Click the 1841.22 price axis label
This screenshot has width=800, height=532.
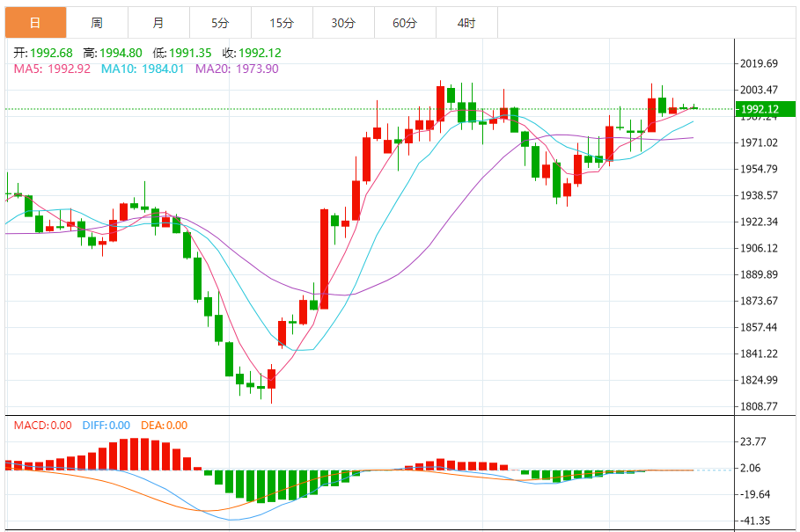760,353
